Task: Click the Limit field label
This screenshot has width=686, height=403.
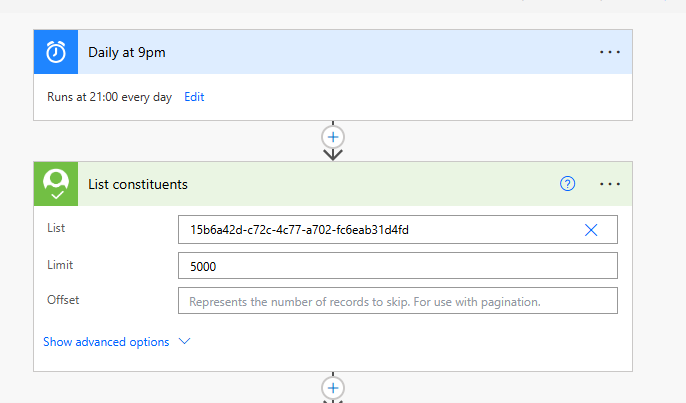Action: point(60,265)
